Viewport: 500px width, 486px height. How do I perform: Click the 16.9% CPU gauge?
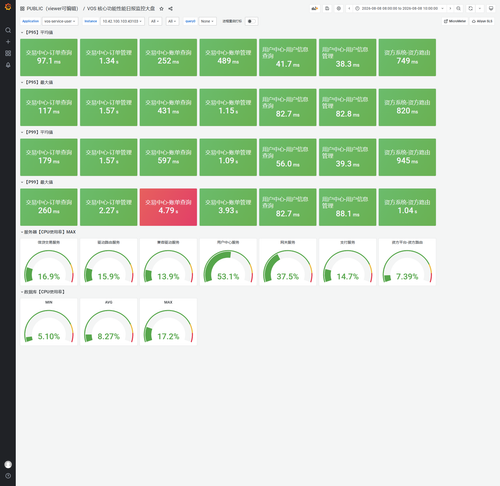tap(49, 262)
